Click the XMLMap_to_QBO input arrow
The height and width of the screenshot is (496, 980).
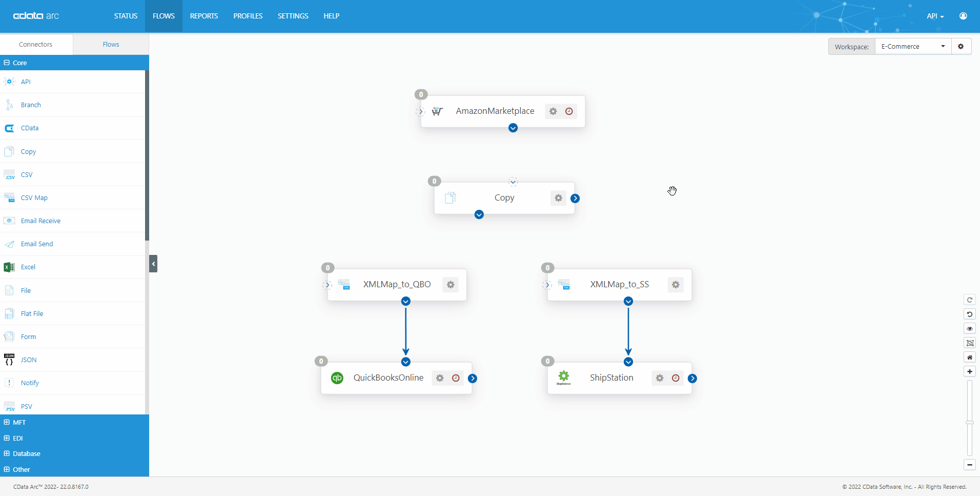(x=328, y=285)
